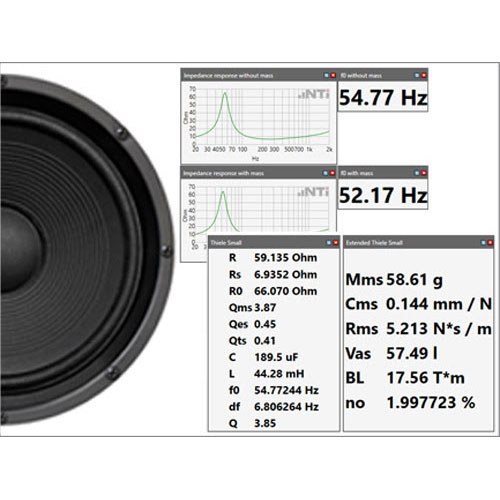
Task: Open blue options icon on Thiele Small panel
Action: click(329, 243)
